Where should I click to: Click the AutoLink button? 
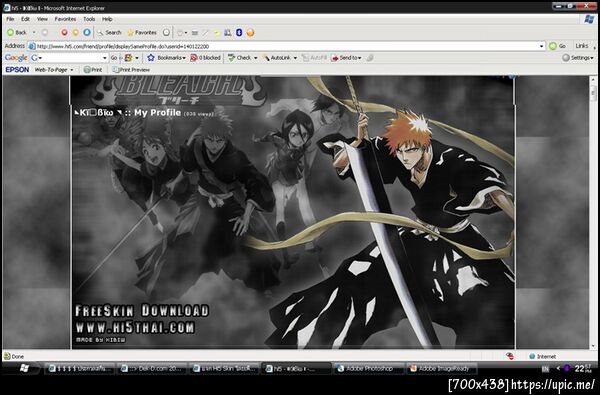pos(276,58)
